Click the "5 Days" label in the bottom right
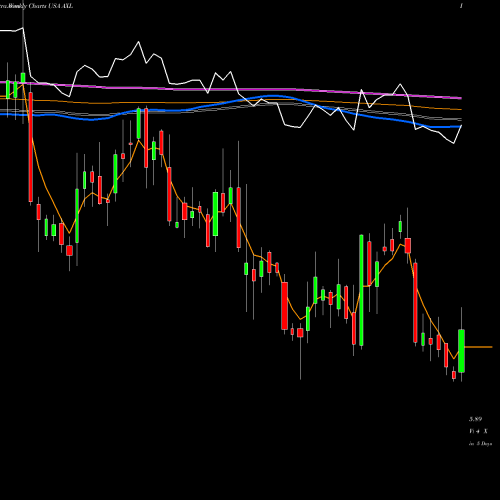This screenshot has width=500, height=500. click(480, 444)
